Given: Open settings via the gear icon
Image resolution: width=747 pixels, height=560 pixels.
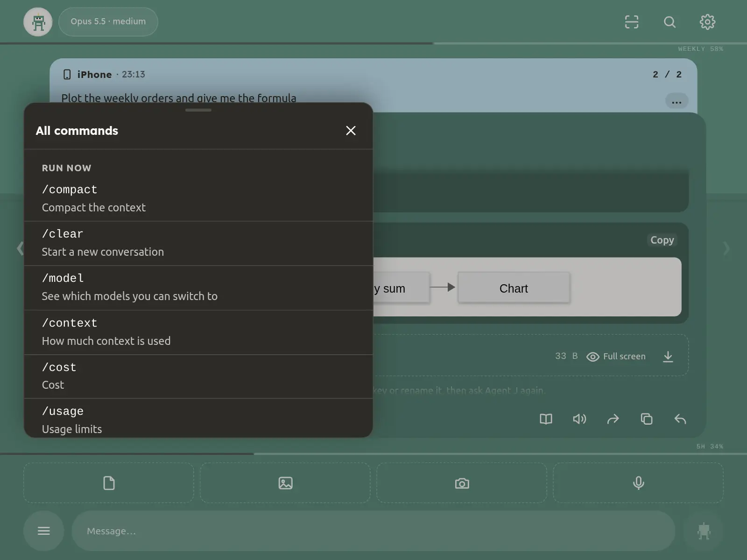Looking at the screenshot, I should 707,22.
